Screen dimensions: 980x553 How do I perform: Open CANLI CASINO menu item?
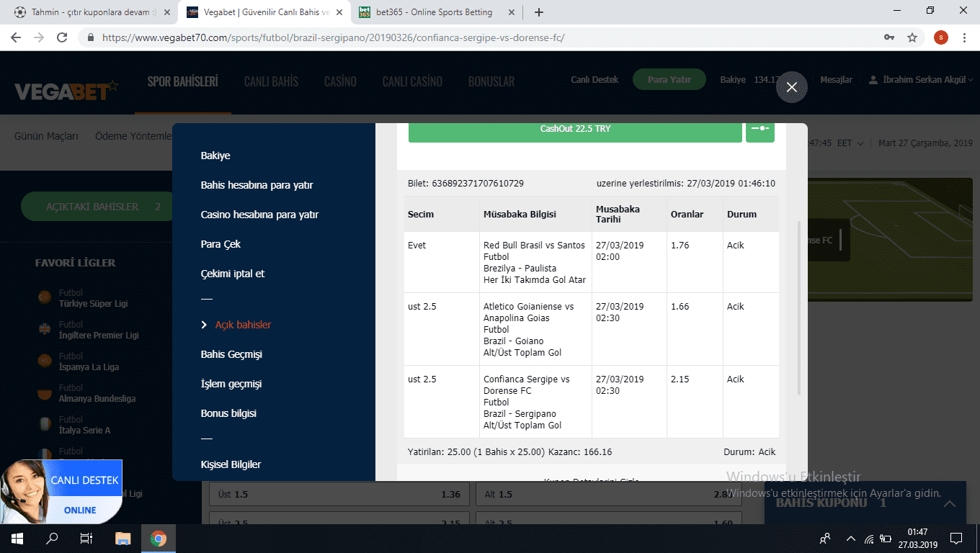412,81
